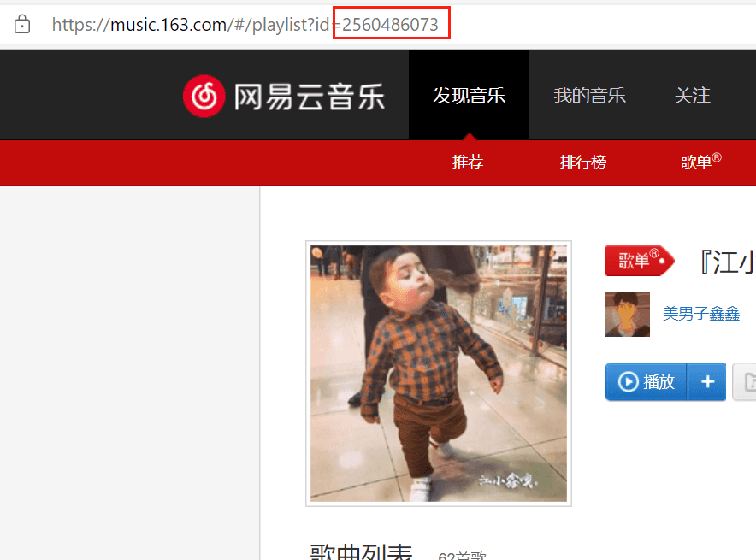Click the partially visible collect button beside plus
Screen dimensions: 756x560
pyautogui.click(x=746, y=382)
